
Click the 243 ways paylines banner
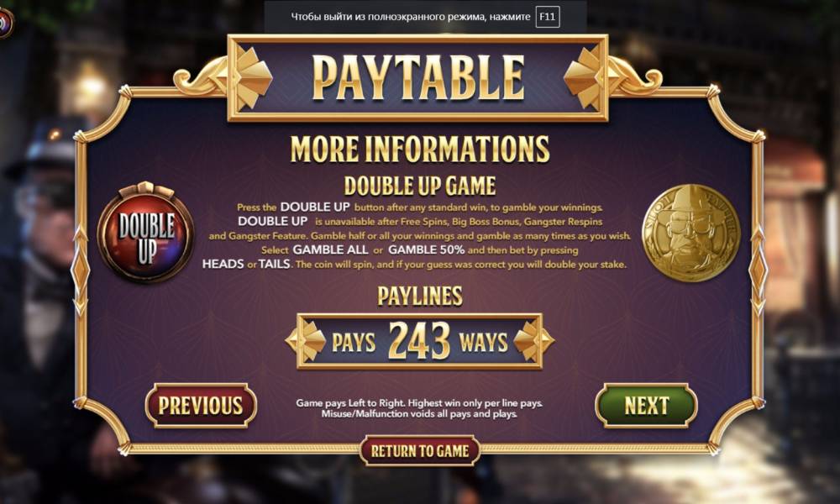(419, 341)
